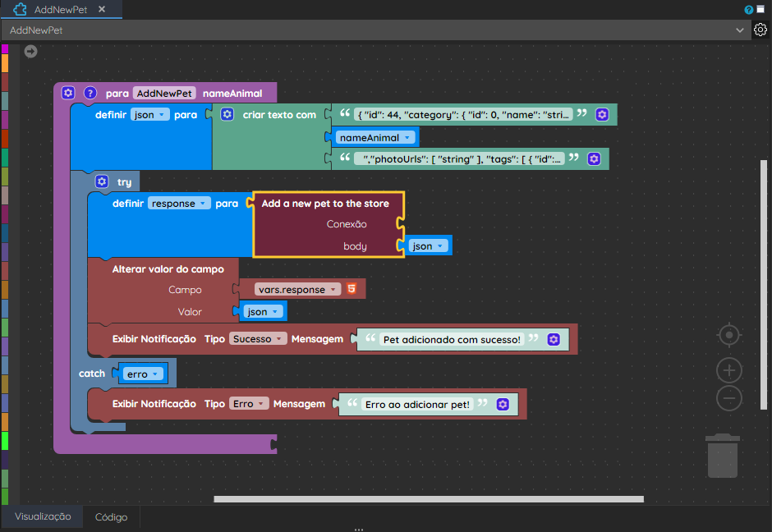
Task: Select the magenta toolbox category swatch
Action: click(x=4, y=48)
